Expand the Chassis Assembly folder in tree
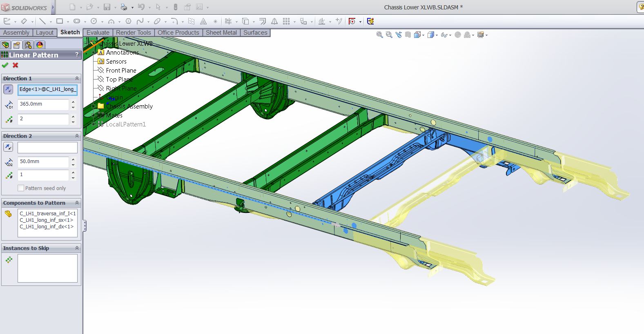The image size is (644, 334). [x=94, y=106]
